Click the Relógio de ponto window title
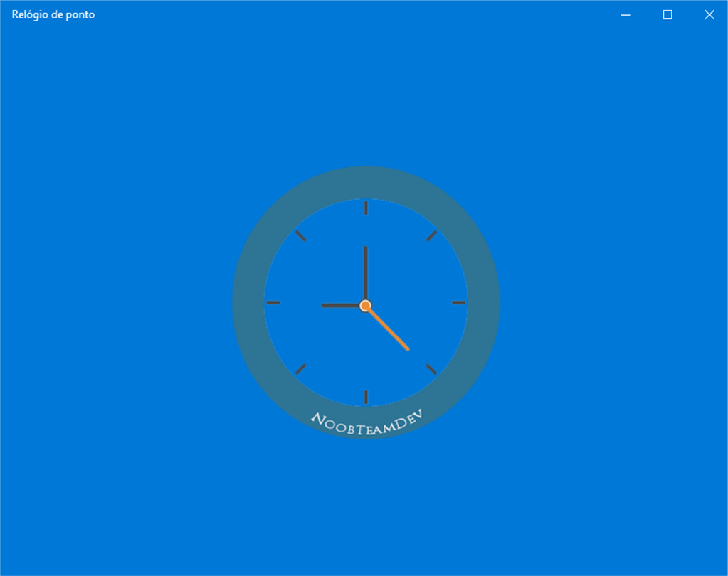Viewport: 728px width, 576px height. (x=53, y=15)
